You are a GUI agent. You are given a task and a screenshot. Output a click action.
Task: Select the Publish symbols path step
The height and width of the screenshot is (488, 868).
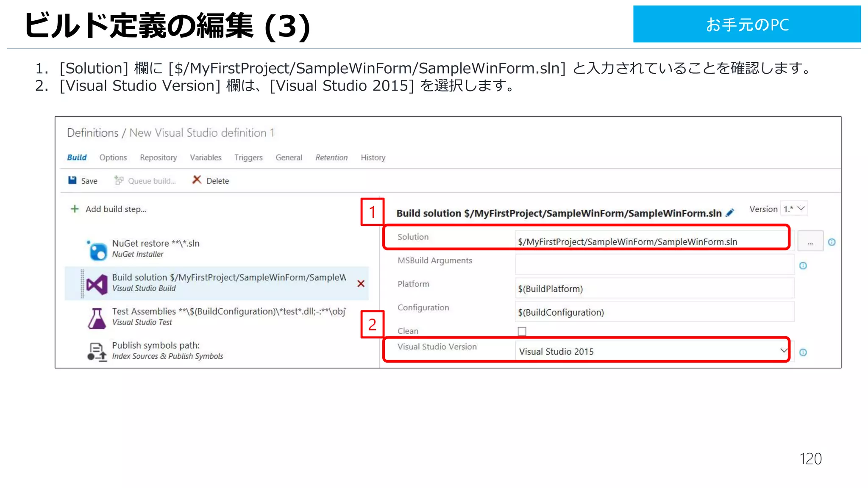click(216, 351)
